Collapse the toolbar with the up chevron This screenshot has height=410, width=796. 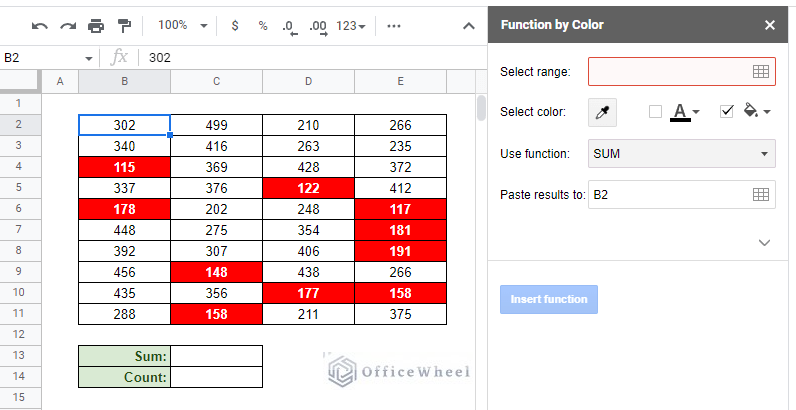point(469,26)
